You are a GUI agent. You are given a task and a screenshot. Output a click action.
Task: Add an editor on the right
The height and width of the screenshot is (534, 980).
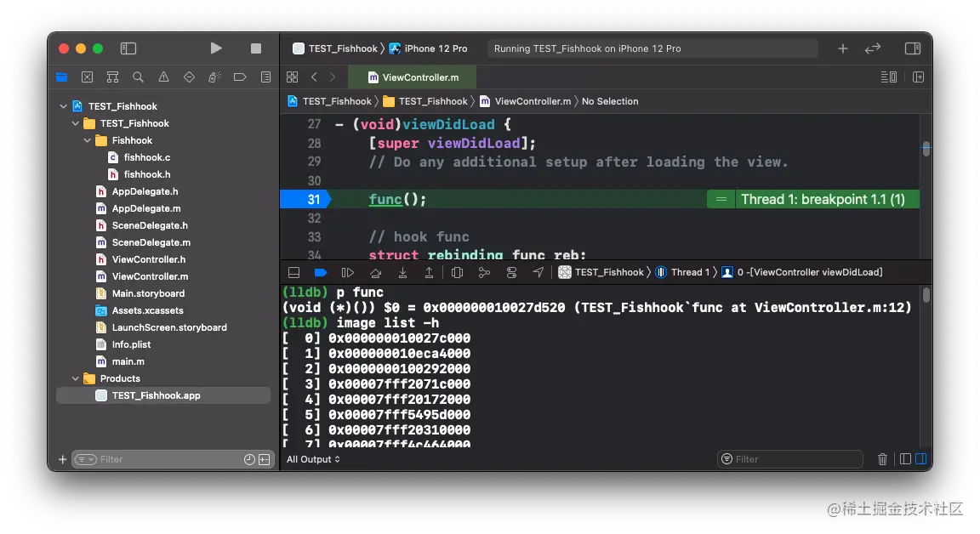click(x=918, y=77)
